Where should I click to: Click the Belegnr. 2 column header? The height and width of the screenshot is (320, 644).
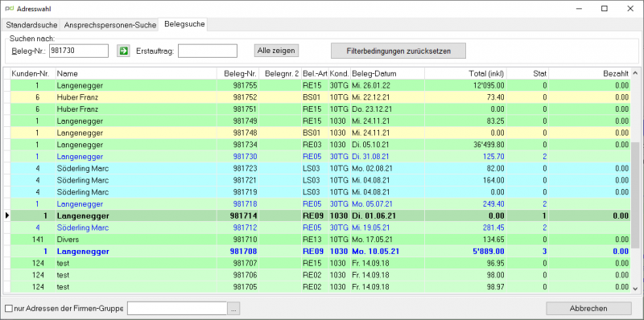[x=280, y=74]
